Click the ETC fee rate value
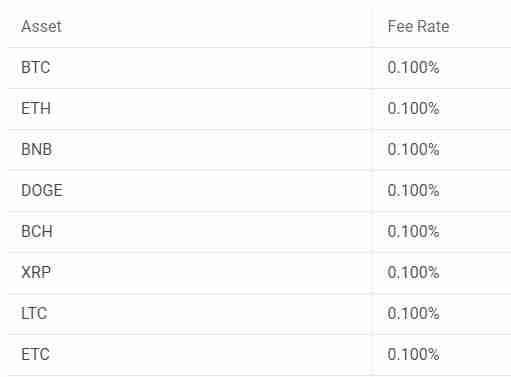This screenshot has height=377, width=511. [413, 354]
